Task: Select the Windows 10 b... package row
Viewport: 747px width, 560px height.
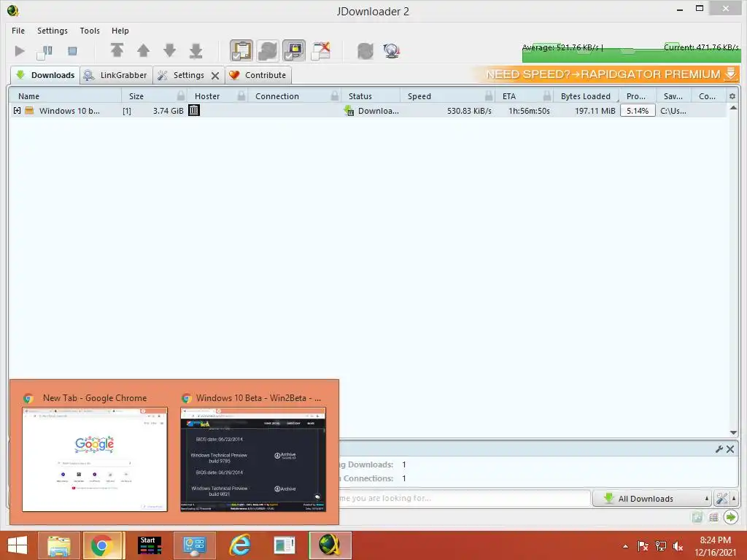Action: point(368,111)
